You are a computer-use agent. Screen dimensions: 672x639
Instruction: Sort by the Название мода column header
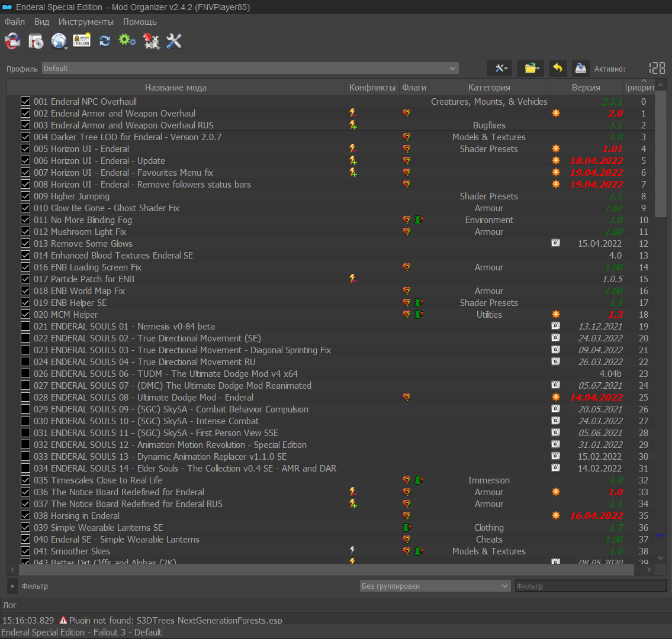click(176, 88)
